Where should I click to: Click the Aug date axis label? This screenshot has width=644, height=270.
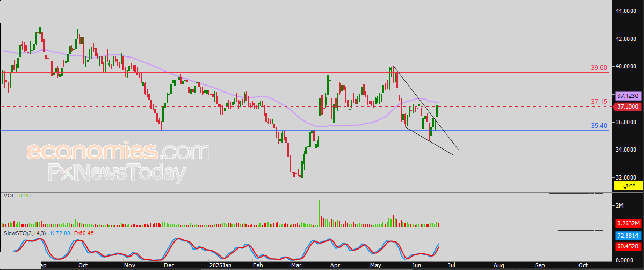498,266
